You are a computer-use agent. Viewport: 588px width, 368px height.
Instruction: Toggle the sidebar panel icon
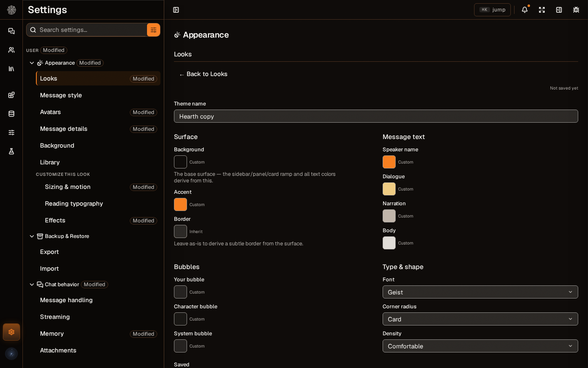coord(176,10)
